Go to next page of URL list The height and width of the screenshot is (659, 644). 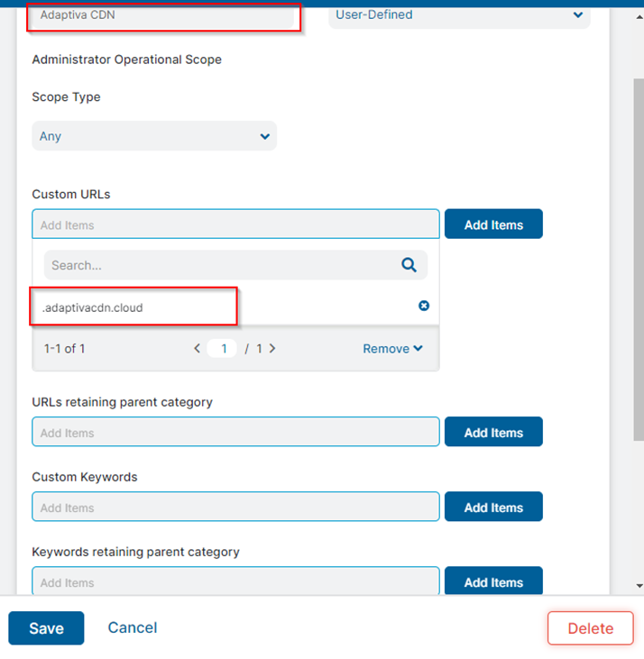(x=272, y=348)
